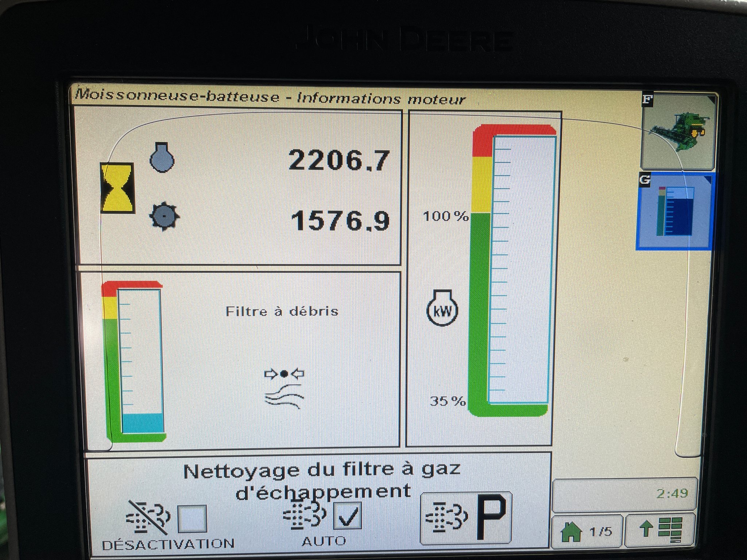Select the engine gauge G shortcut tile
Image resolution: width=747 pixels, height=560 pixels.
pyautogui.click(x=674, y=211)
